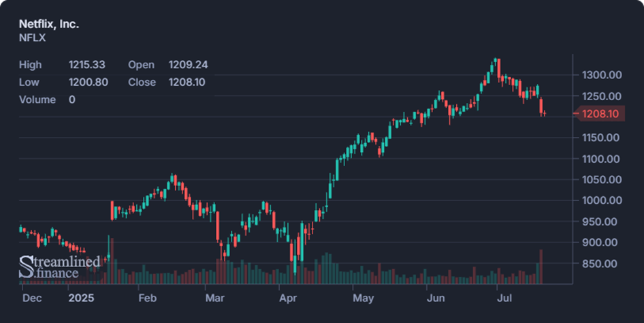The image size is (644, 323).
Task: Click the Volume label in the legend
Action: pos(37,100)
